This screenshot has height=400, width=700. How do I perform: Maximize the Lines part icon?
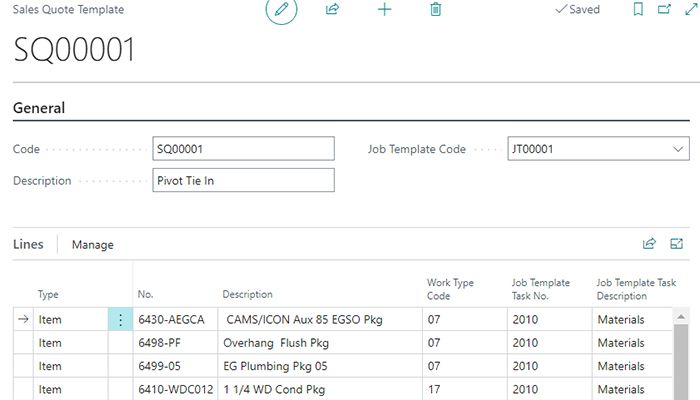click(x=676, y=243)
